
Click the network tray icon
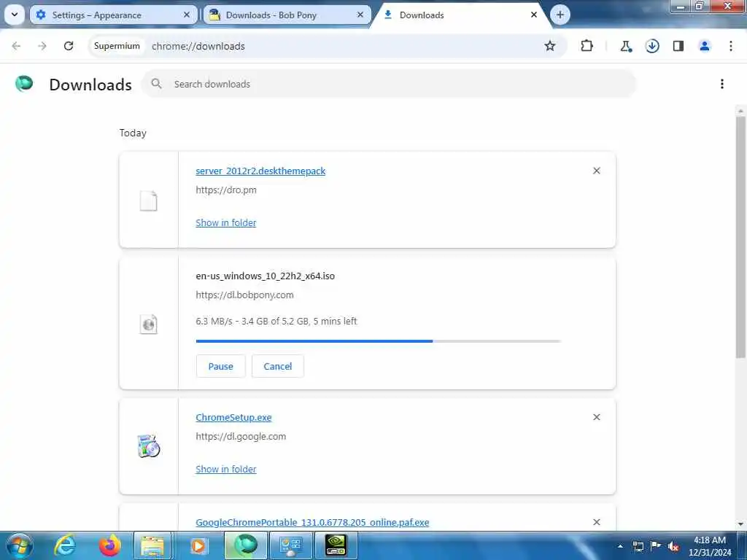coord(638,546)
